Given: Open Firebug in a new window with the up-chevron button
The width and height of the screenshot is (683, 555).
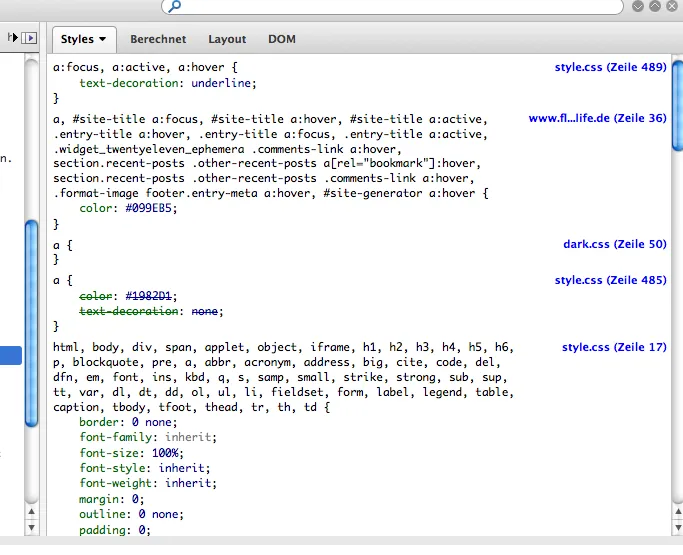Looking at the screenshot, I should 655,6.
